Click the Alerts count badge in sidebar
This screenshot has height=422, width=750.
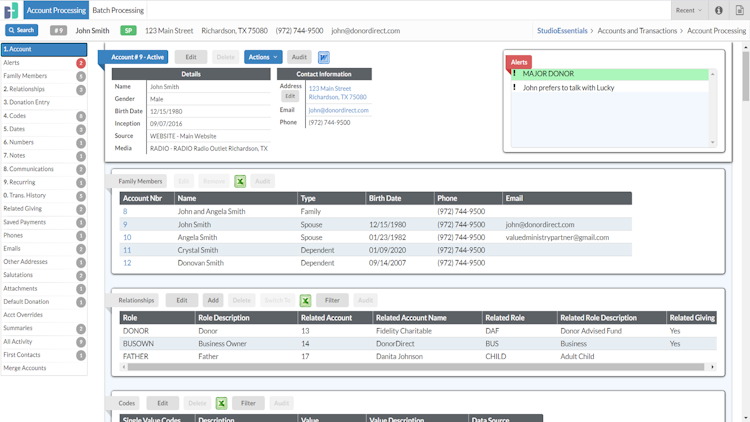[x=81, y=63]
